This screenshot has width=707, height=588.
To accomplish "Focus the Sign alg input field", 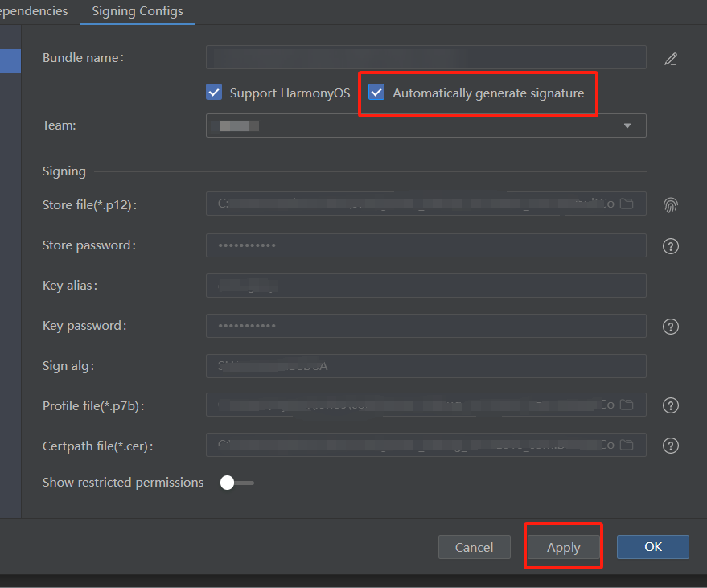I will [425, 366].
